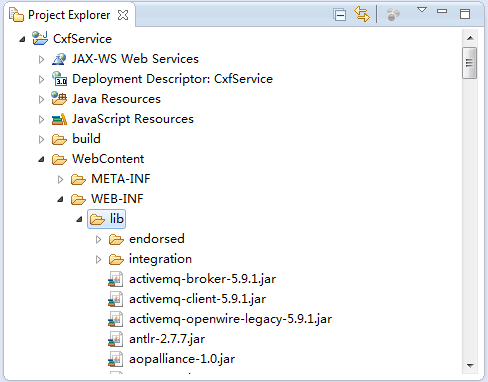Toggle Link with Editor icon
488x382 pixels.
[362, 14]
